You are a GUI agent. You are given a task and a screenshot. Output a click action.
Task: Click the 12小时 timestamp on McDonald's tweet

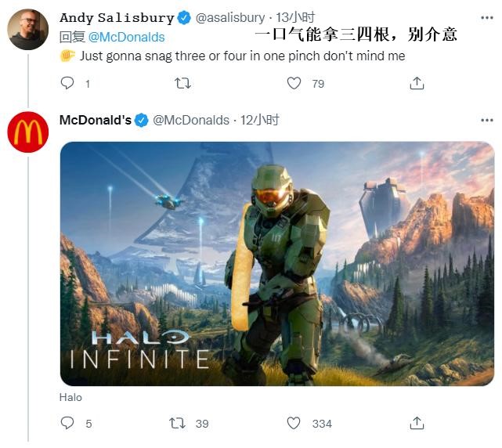tap(260, 120)
